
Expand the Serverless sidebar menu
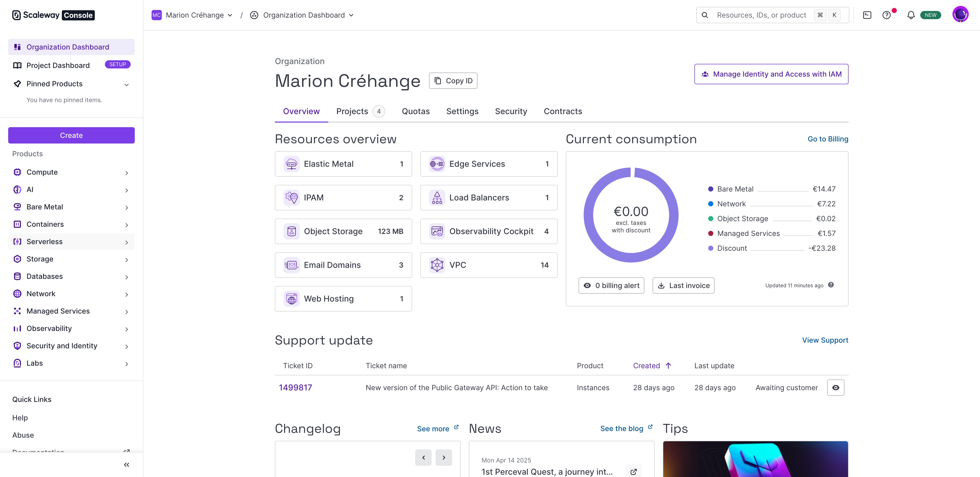click(71, 242)
